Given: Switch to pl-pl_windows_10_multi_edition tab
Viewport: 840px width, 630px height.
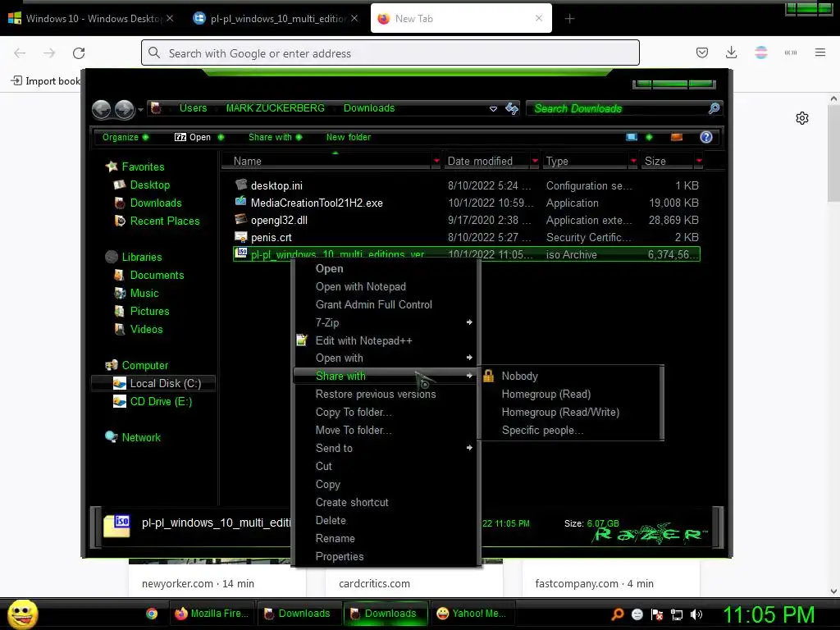Looking at the screenshot, I should click(x=275, y=19).
